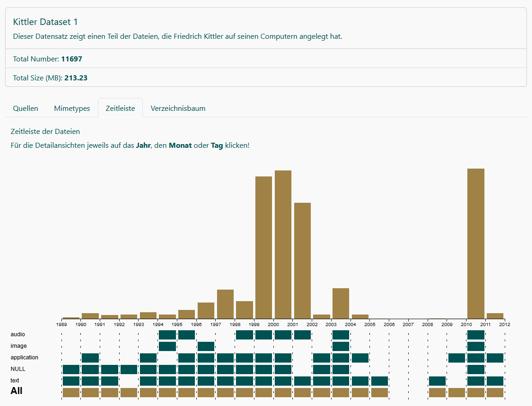
Task: Click the text cell for 2008
Action: pos(437,381)
